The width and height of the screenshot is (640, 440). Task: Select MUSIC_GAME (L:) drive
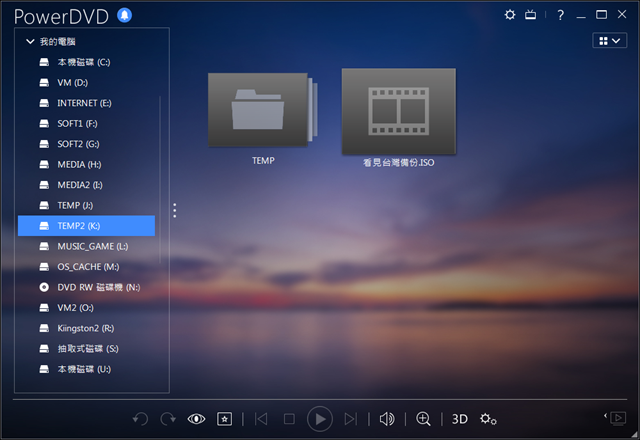pos(87,246)
